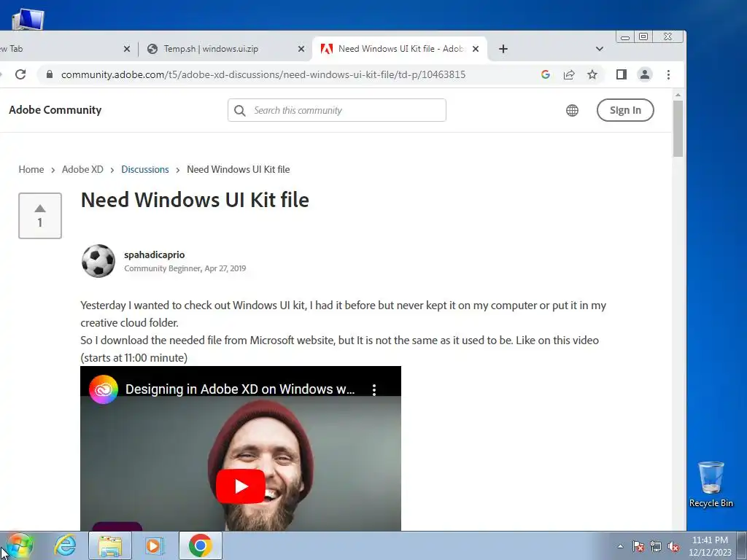
Task: Click the Need Windows UI Kit file heading
Action: point(195,200)
